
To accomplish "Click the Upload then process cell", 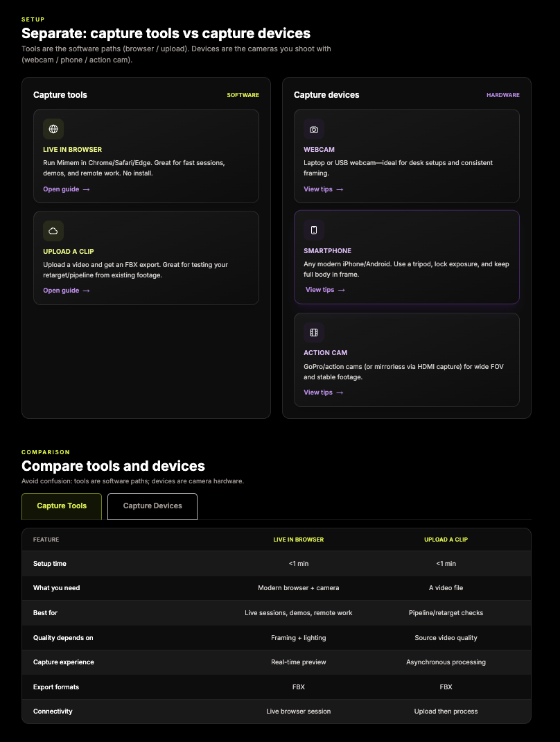I will (446, 711).
